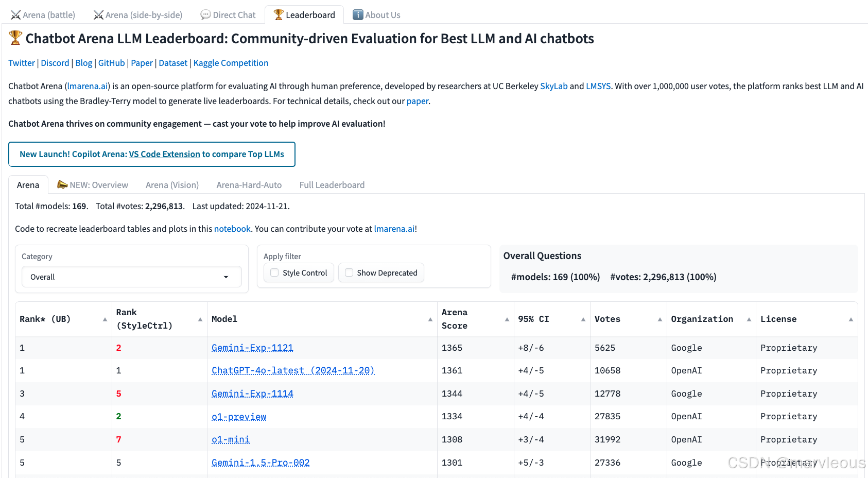868x478 pixels.
Task: Sort by Rank (StyleCtrl) column arrow
Action: (200, 319)
